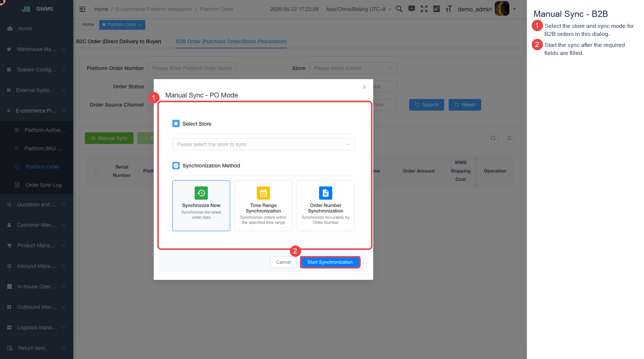Click the blue Order Number document icon
Screen dimensions: 644x359
pyautogui.click(x=326, y=193)
